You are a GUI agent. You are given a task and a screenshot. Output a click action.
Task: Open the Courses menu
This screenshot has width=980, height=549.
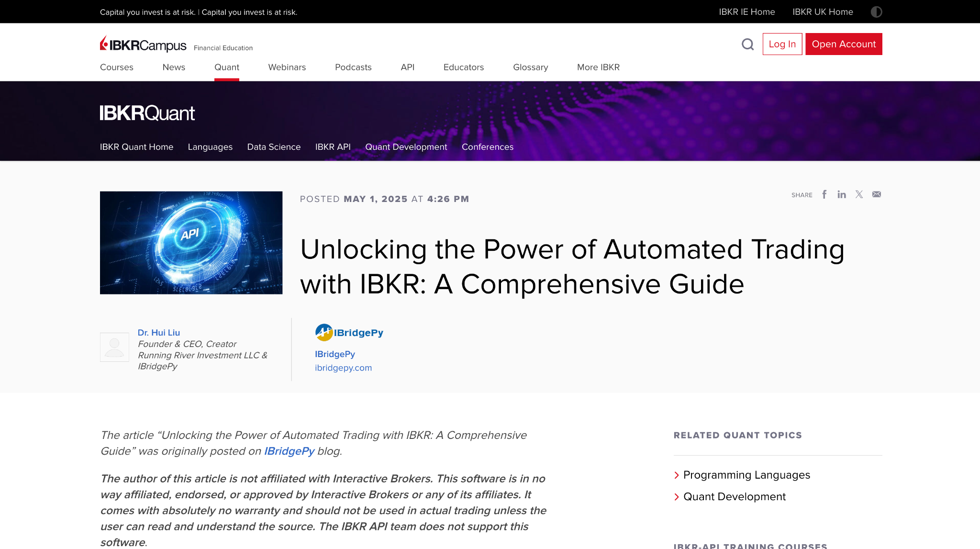click(x=117, y=67)
